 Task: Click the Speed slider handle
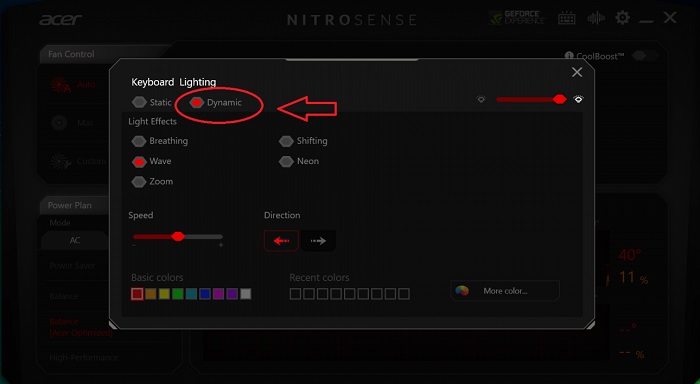pyautogui.click(x=178, y=236)
